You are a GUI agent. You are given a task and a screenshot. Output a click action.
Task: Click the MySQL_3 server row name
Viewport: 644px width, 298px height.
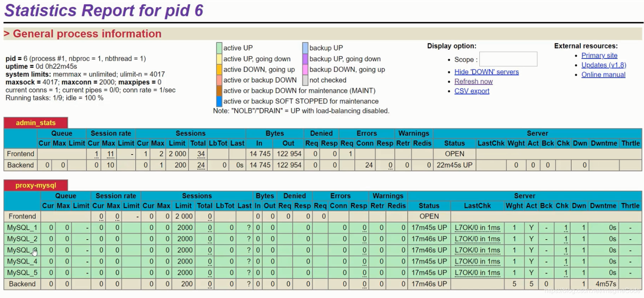point(22,250)
